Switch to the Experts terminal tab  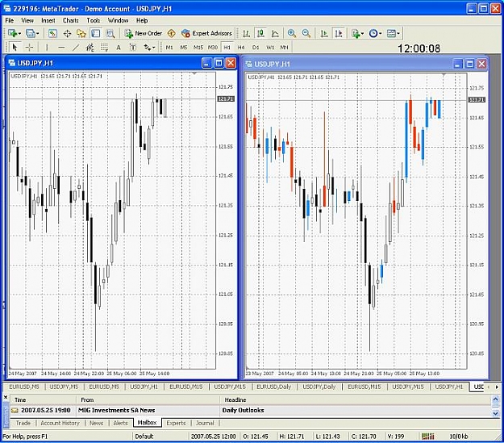click(176, 423)
